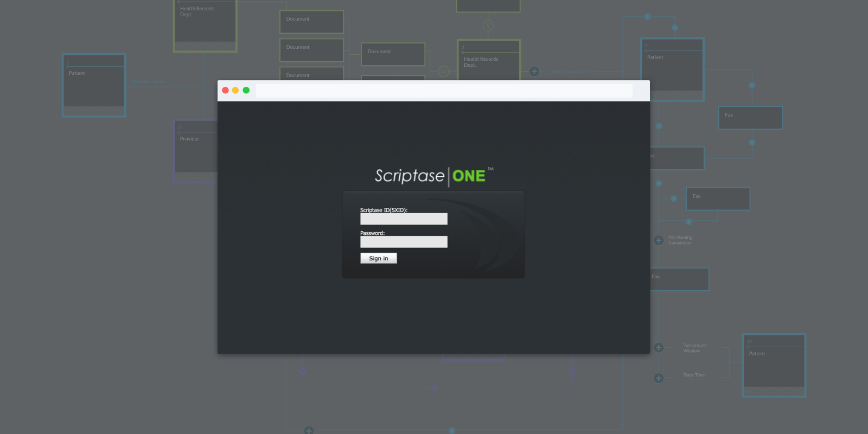The image size is (868, 434).
Task: Click the browser address bar
Action: tap(444, 91)
